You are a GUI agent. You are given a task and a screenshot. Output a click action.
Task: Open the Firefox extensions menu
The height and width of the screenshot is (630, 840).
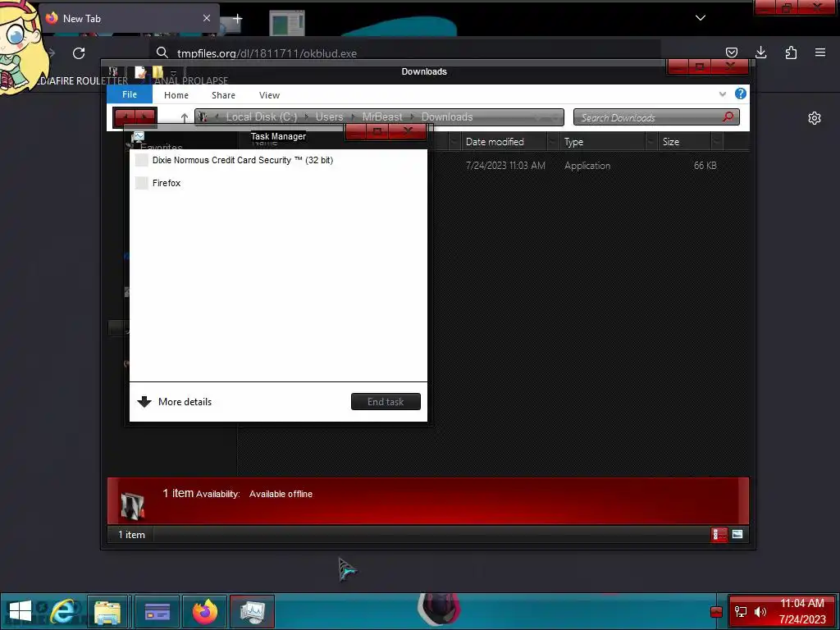click(x=791, y=52)
